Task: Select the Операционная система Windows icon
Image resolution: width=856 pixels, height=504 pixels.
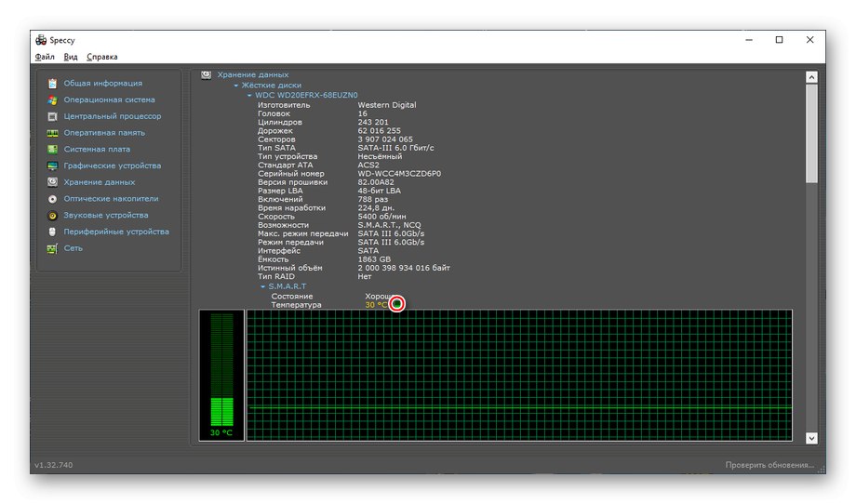Action: click(x=52, y=99)
